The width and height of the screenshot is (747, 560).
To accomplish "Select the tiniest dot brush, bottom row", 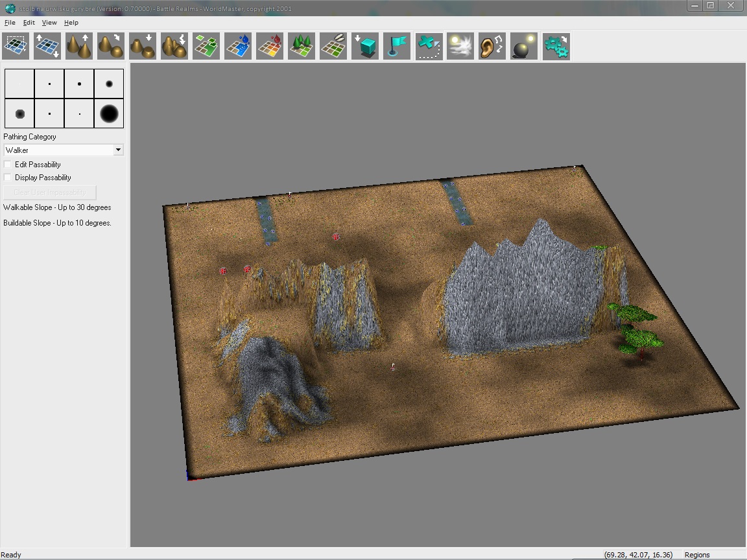I will (x=79, y=113).
